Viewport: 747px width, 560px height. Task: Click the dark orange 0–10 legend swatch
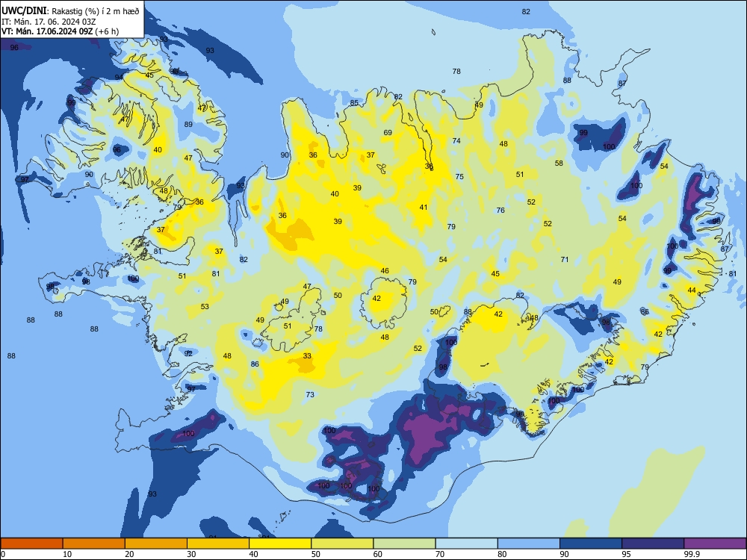[31, 544]
